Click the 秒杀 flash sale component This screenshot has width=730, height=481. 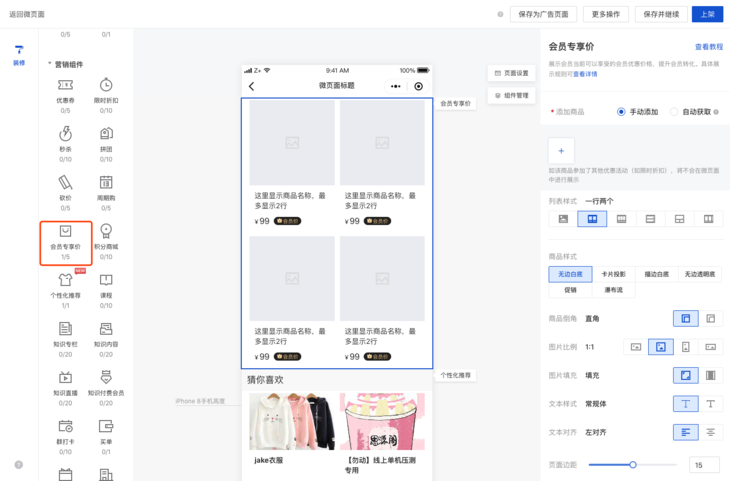click(x=65, y=133)
